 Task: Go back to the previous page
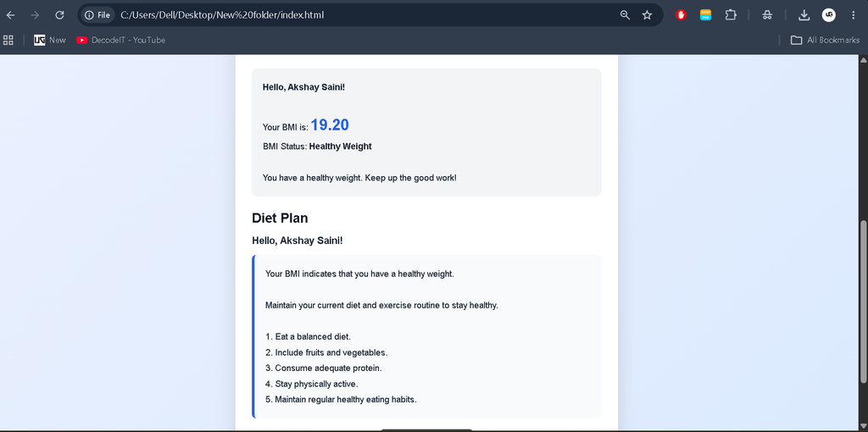[10, 15]
